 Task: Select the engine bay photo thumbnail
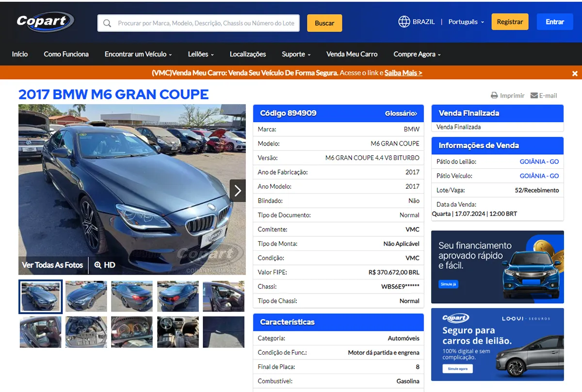pos(86,332)
